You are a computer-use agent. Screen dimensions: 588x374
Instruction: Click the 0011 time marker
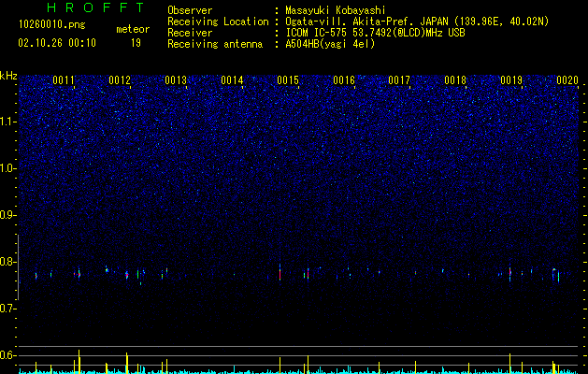tap(64, 80)
